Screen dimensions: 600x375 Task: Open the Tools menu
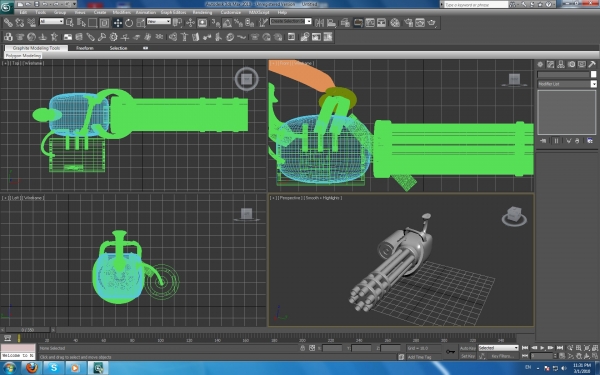(41, 12)
